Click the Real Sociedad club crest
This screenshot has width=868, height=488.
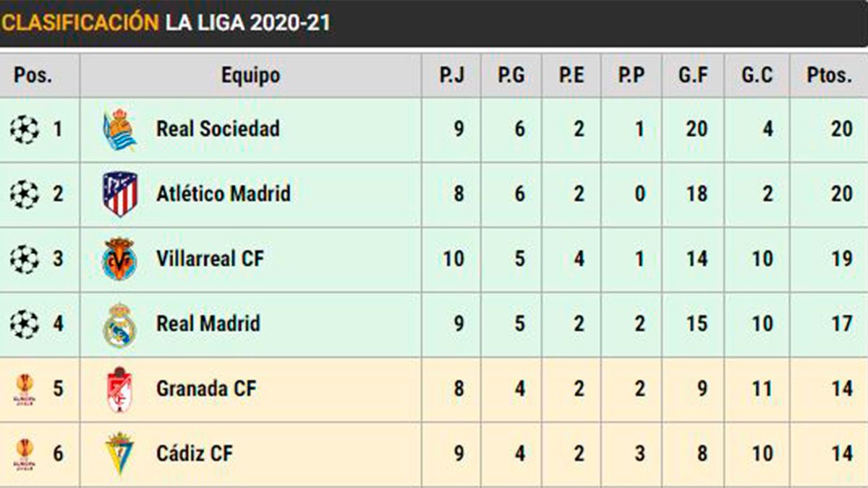point(119,129)
